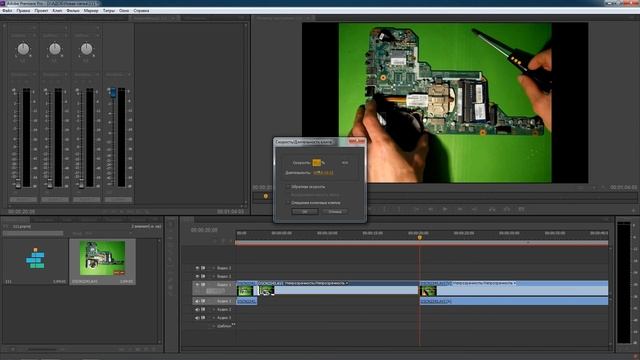Mute the Аудио 1 track speaker
The width and height of the screenshot is (640, 360).
(x=197, y=301)
